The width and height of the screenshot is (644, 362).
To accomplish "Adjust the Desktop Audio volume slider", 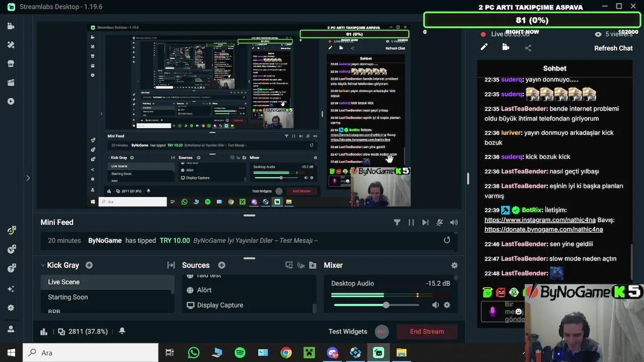I will [x=376, y=305].
